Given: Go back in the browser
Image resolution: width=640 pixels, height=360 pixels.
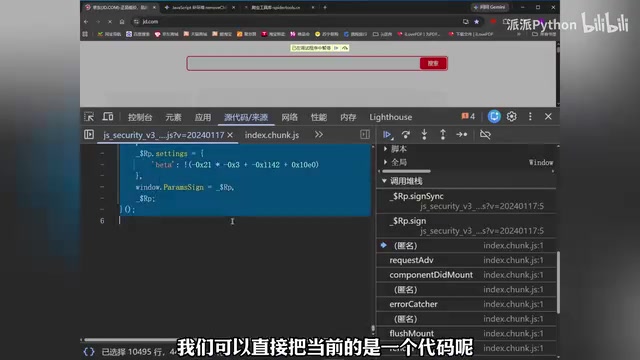Looking at the screenshot, I should (86, 21).
